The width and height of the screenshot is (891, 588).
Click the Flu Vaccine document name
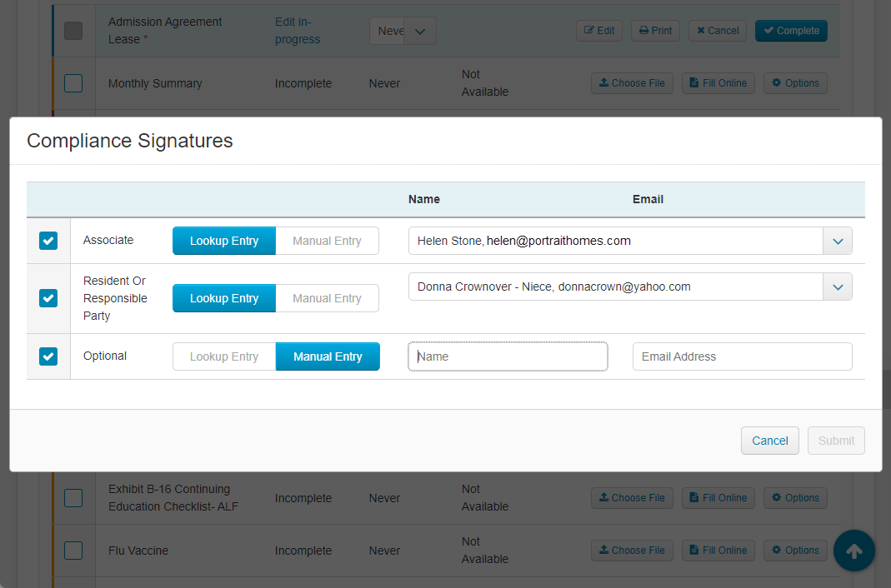tap(138, 551)
